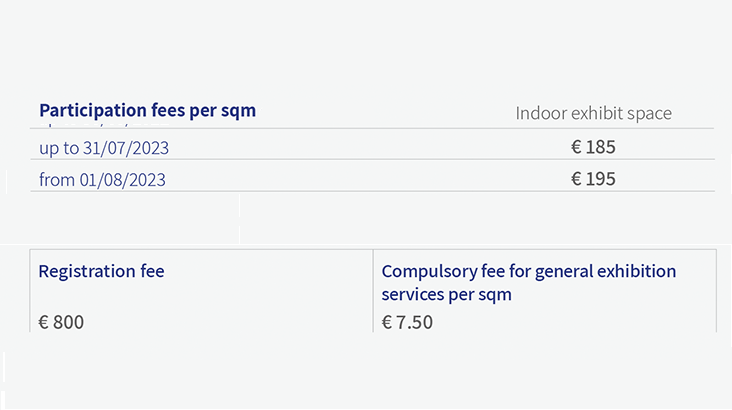The width and height of the screenshot is (732, 410).
Task: Click the euro symbol before 7.50
Action: tap(387, 322)
